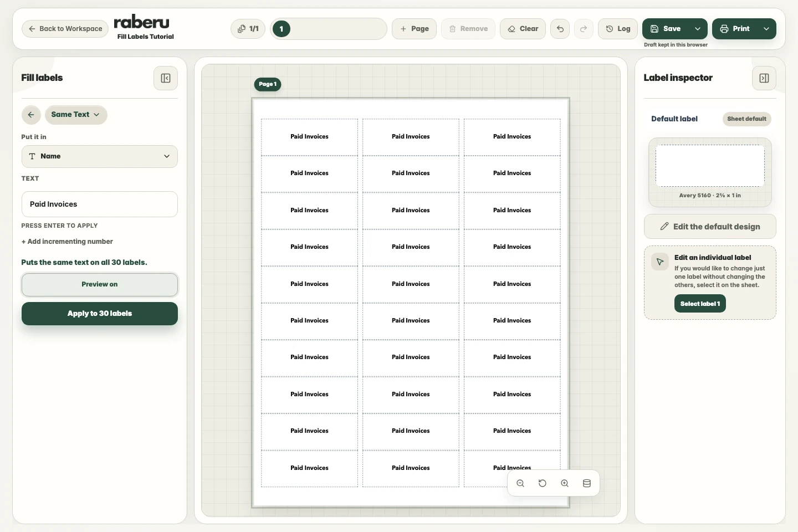Click the raberu logo

coord(141,22)
